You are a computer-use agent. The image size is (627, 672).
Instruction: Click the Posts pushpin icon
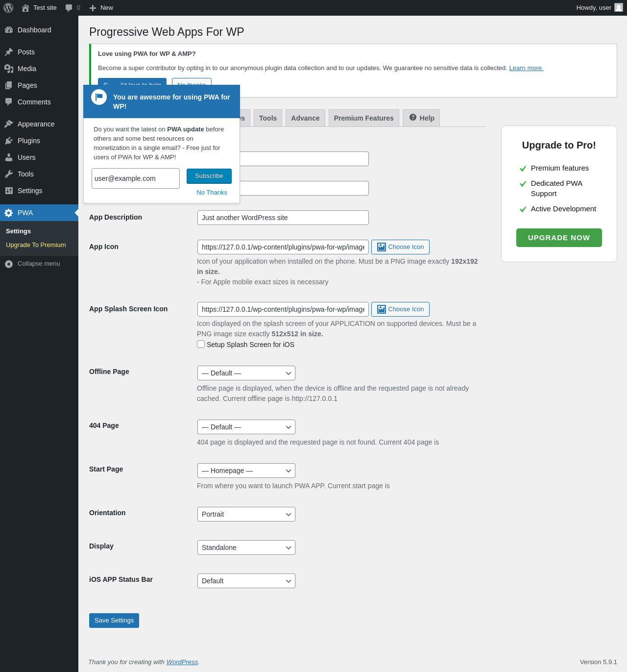click(9, 52)
